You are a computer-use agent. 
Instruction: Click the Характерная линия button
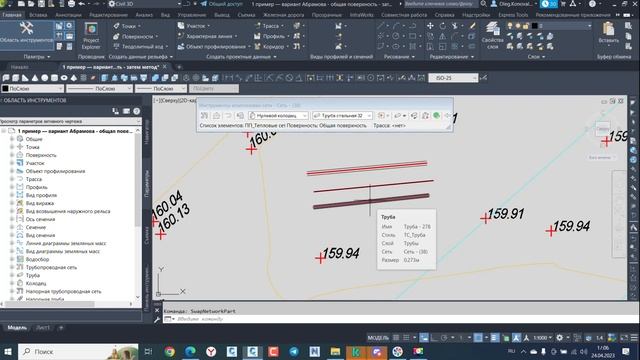(207, 36)
